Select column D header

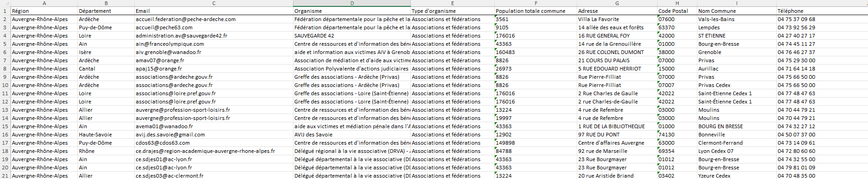(352, 3)
